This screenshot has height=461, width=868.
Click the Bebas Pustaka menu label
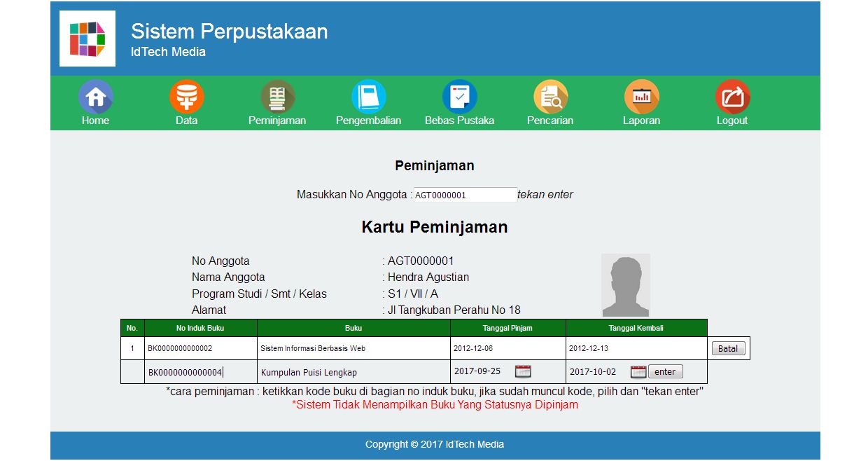tap(459, 121)
